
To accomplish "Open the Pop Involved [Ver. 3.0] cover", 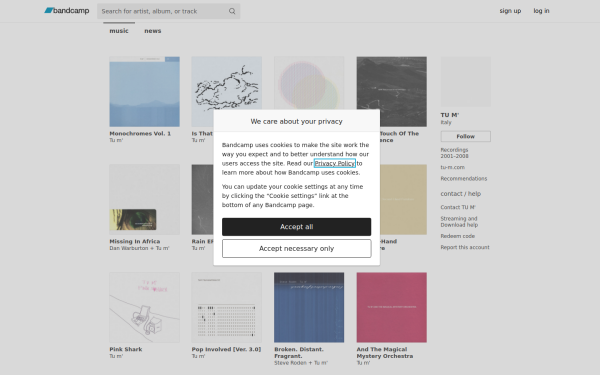I will point(227,307).
